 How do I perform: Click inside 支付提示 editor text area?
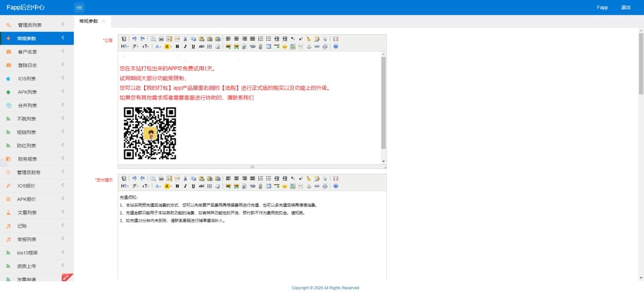coord(252,236)
